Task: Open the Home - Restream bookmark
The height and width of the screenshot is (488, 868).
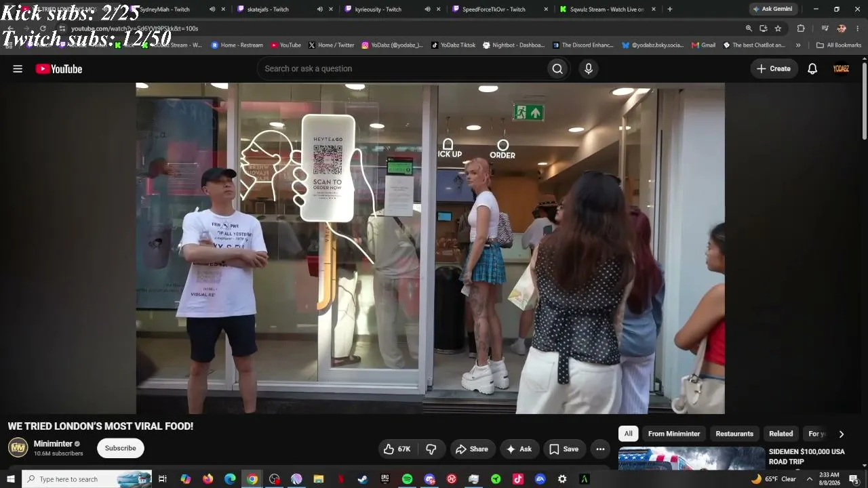Action: [237, 45]
